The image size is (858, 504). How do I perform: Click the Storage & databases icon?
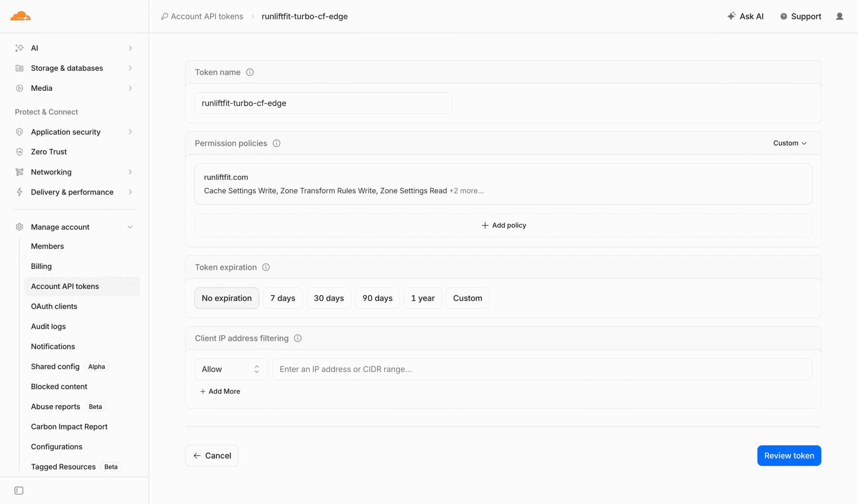[19, 68]
